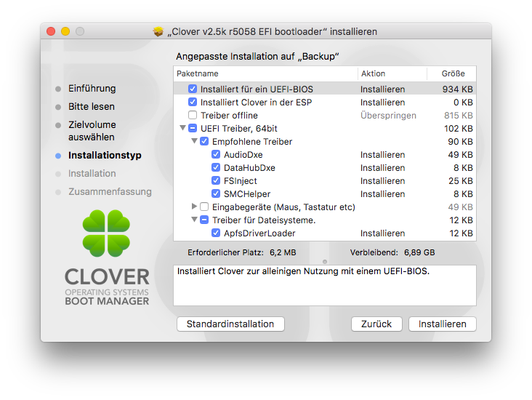Click the '102 KB' size cell
532x400 pixels.
[x=459, y=129]
